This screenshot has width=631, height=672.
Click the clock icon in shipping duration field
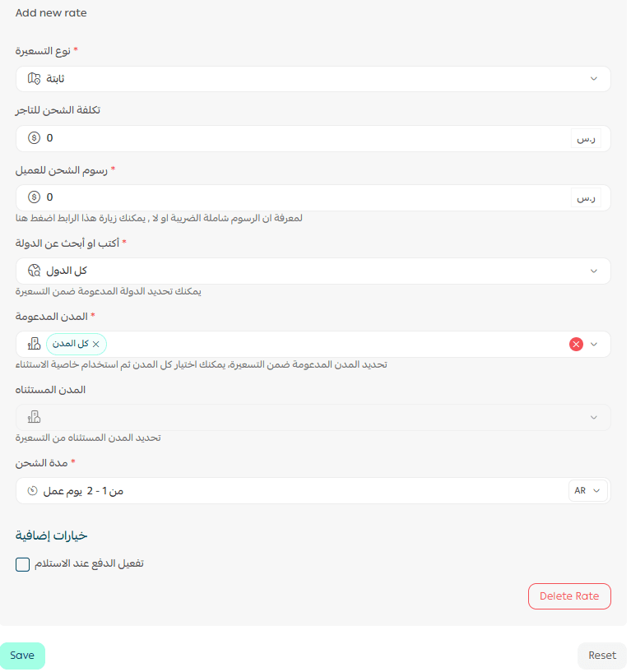click(33, 491)
